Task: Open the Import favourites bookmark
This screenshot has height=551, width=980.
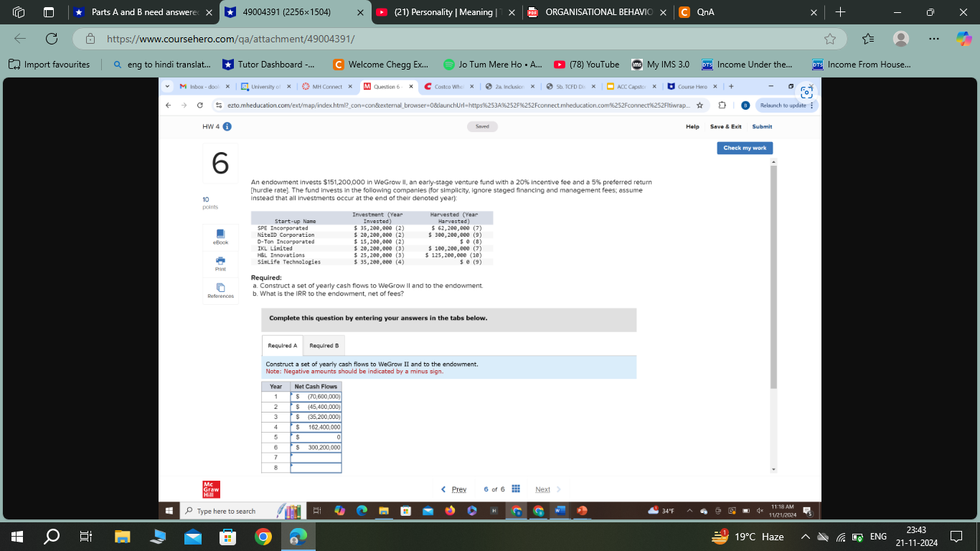Action: pos(50,64)
